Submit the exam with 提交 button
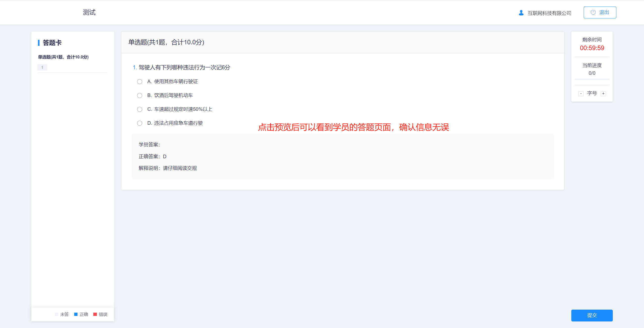 pyautogui.click(x=592, y=315)
